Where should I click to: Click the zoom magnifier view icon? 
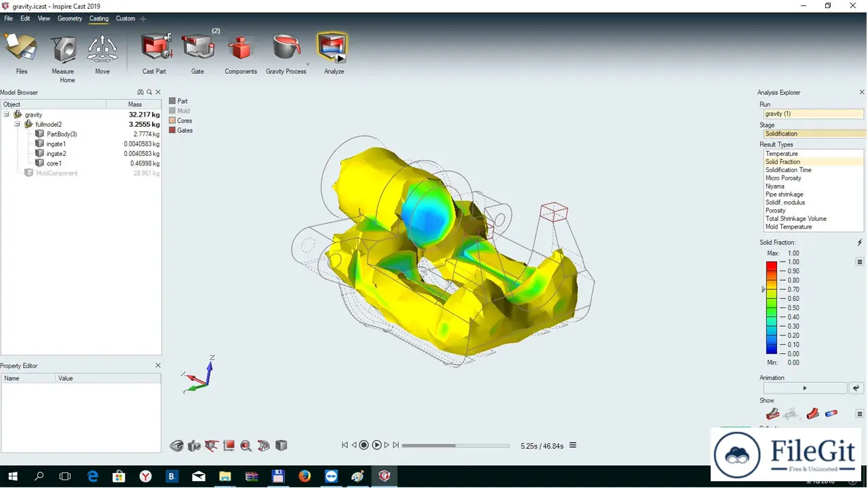[246, 445]
